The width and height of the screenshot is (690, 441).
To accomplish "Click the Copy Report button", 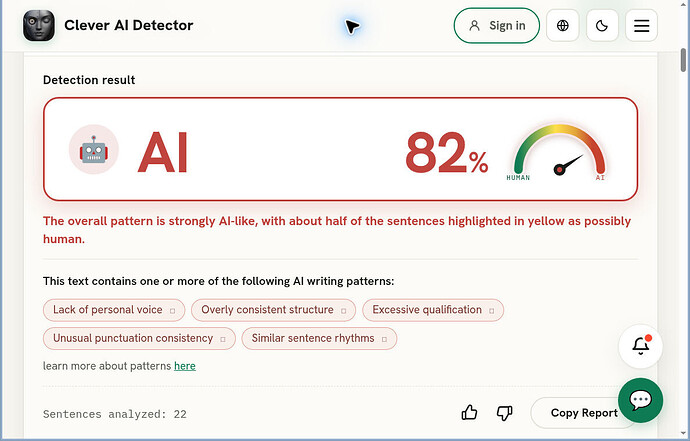I will 584,413.
